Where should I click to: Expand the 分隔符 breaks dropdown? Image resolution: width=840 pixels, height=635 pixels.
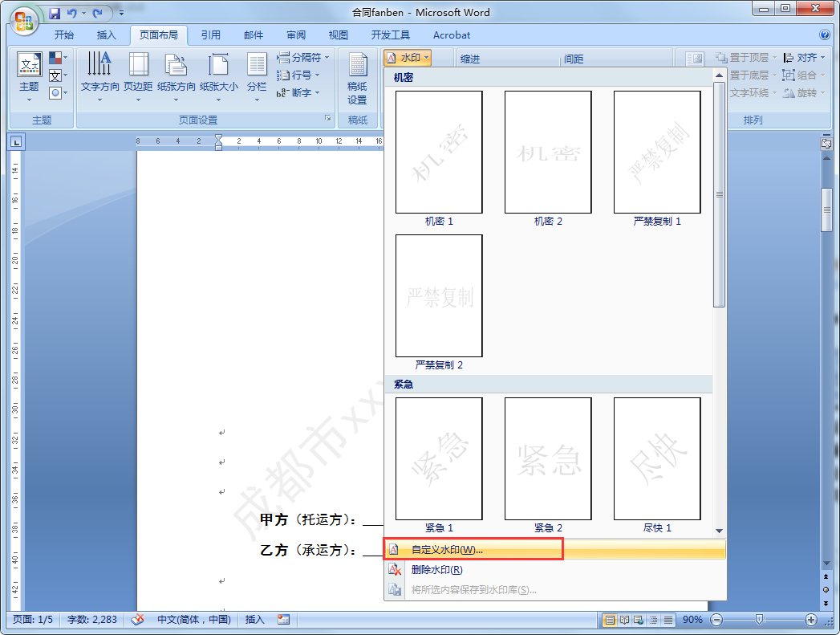[x=303, y=57]
